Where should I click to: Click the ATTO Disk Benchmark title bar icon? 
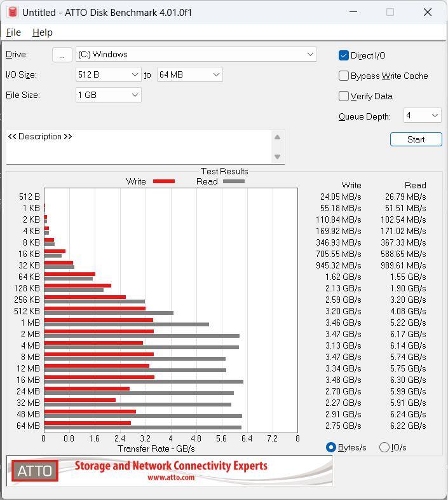[13, 13]
